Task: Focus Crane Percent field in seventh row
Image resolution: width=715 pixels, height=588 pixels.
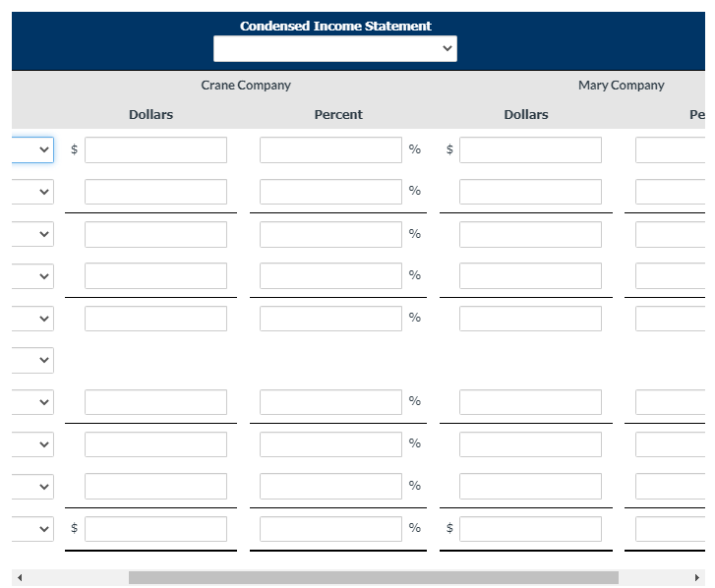Action: [330, 402]
